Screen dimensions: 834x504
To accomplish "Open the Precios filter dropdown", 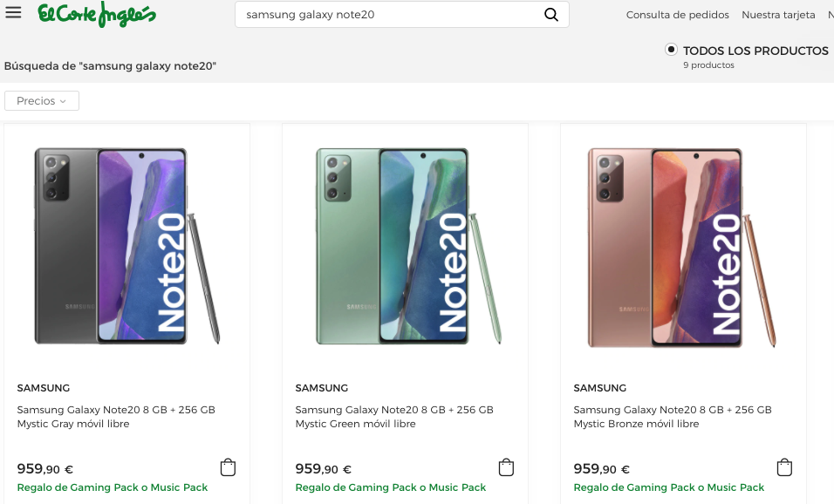I will (x=41, y=100).
